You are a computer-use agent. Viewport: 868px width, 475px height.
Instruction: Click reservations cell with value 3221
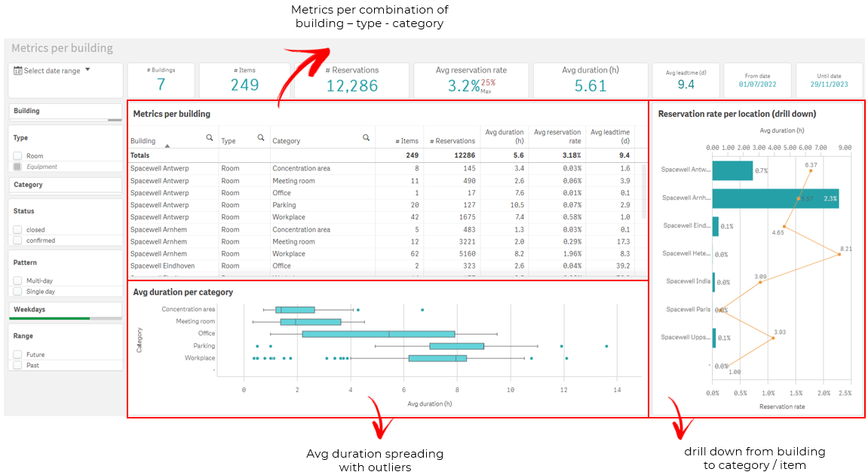467,242
